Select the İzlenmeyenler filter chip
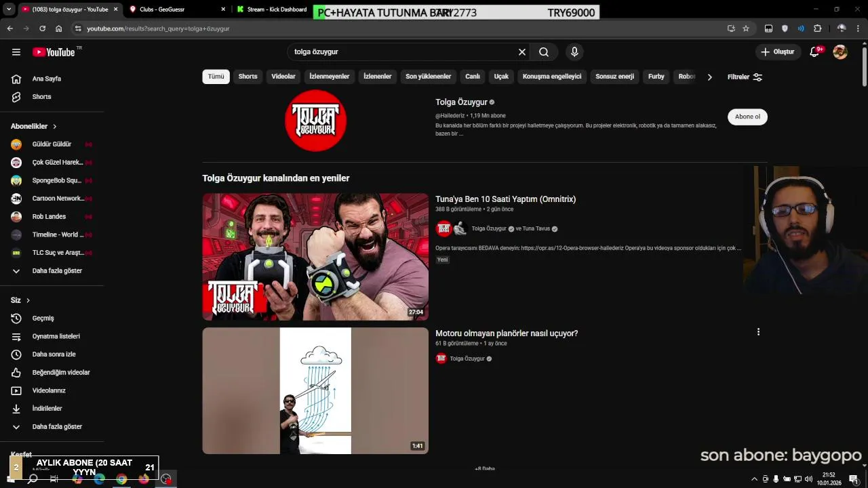 330,77
